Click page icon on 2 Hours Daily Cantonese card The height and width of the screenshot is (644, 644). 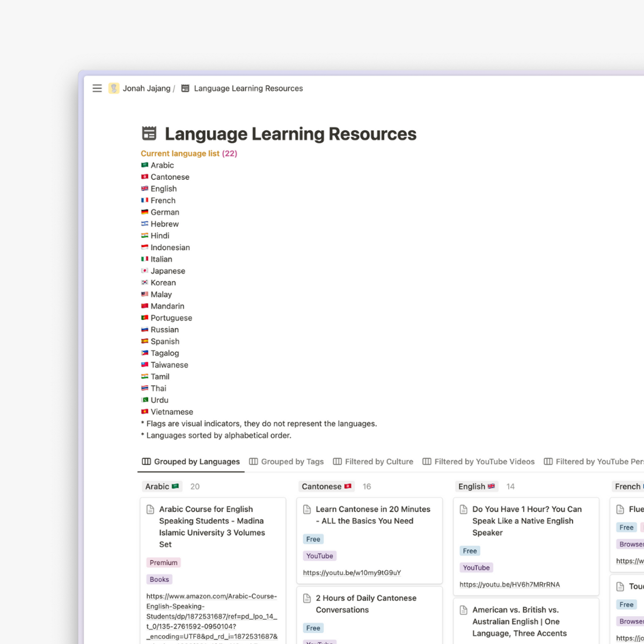(307, 598)
